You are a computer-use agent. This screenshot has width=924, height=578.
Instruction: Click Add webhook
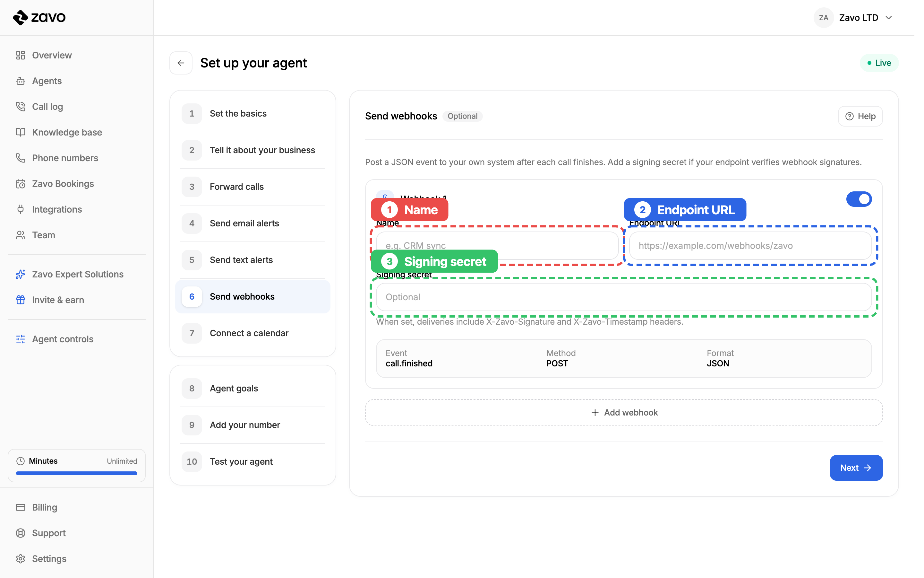(x=623, y=413)
